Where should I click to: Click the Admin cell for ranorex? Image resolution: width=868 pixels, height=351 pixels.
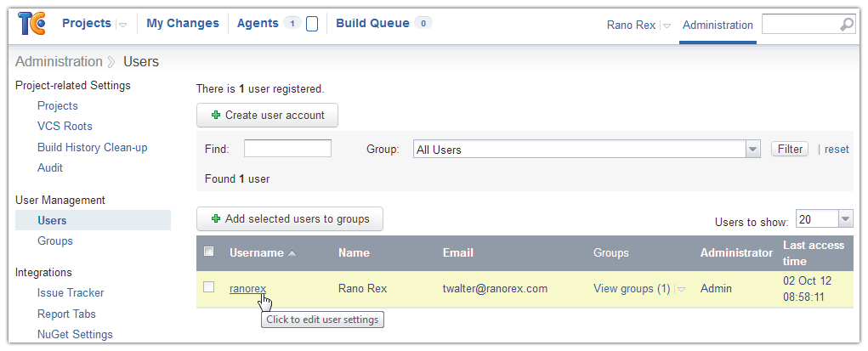(x=716, y=288)
